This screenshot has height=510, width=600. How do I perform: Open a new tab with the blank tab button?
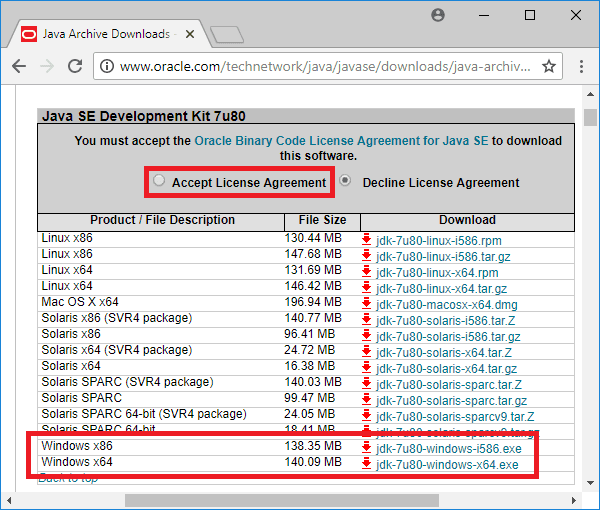point(227,34)
